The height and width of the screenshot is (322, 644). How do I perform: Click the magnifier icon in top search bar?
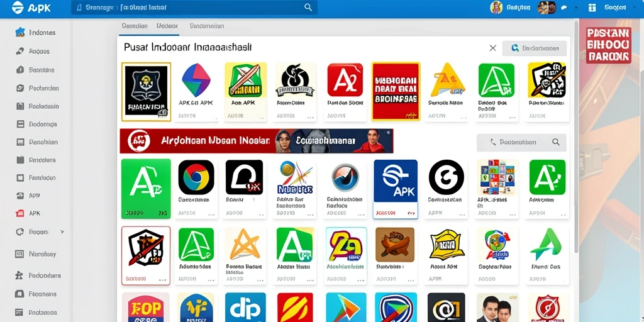(x=308, y=7)
